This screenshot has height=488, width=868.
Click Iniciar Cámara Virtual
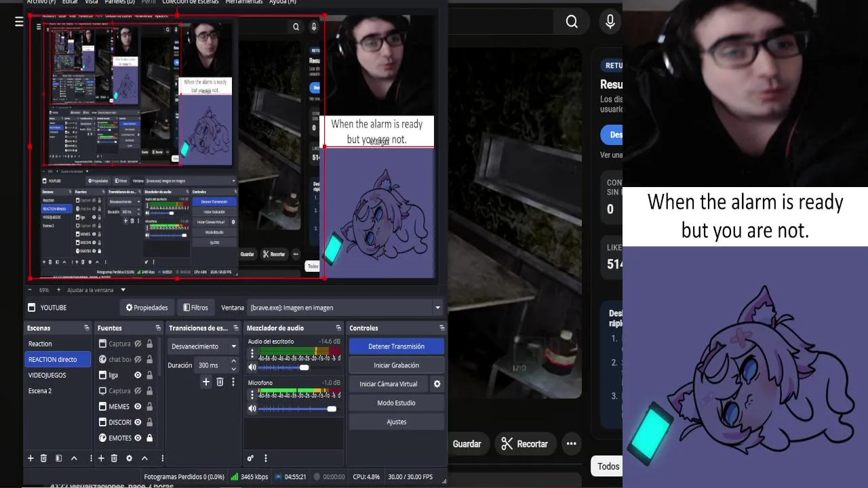coord(389,384)
